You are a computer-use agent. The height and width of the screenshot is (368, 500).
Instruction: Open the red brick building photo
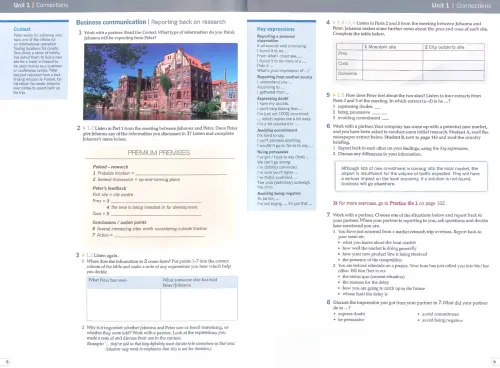coord(161,81)
